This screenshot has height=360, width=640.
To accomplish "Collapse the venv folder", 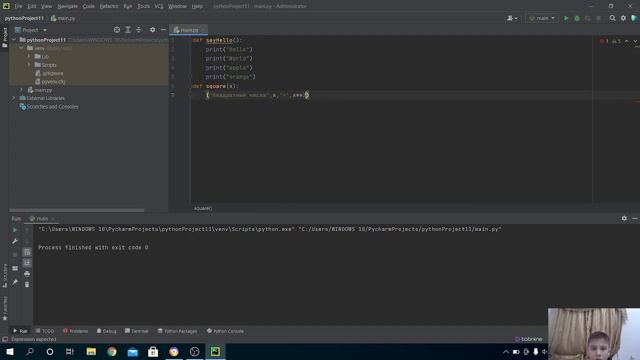I will pyautogui.click(x=22, y=48).
